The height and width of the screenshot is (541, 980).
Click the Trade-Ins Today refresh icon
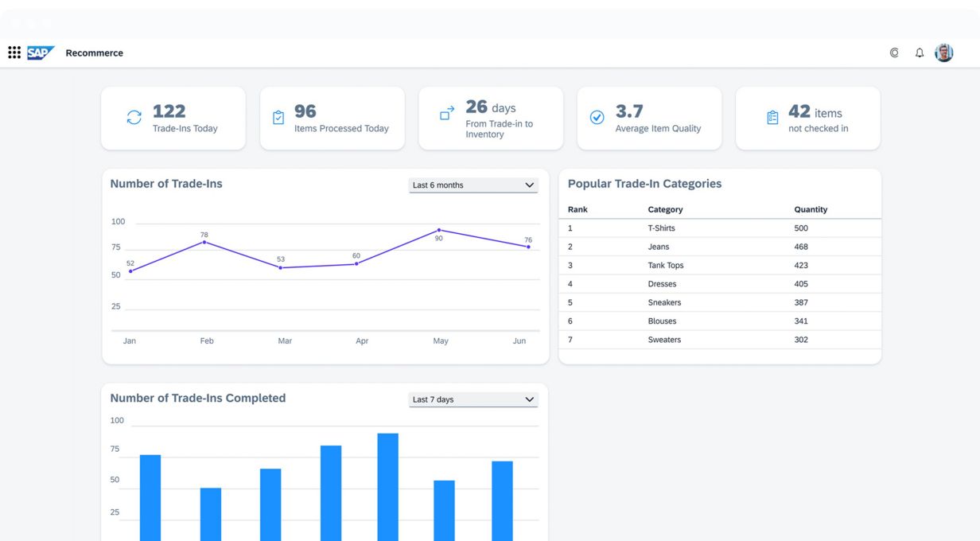[134, 118]
